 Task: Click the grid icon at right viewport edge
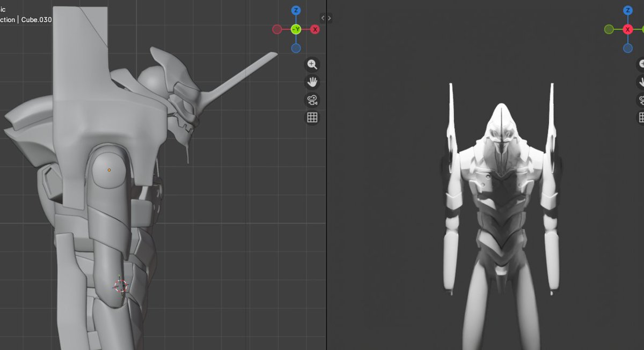pos(641,117)
